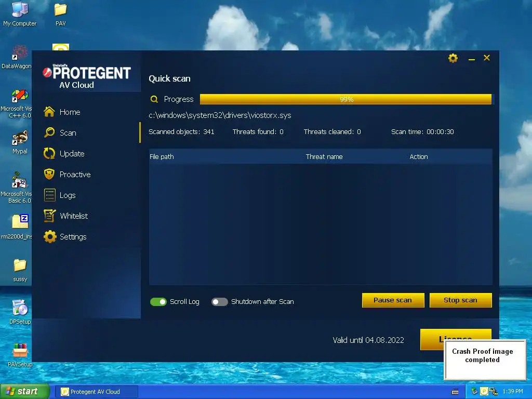Turn off the Scroll Log toggle
Image resolution: width=532 pixels, height=399 pixels.
pos(158,302)
